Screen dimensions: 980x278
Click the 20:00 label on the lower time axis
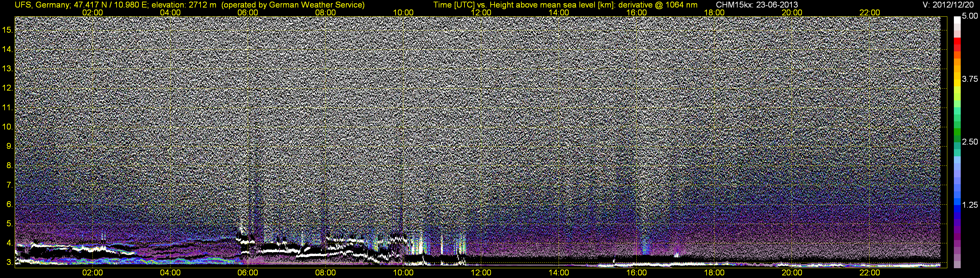(792, 273)
